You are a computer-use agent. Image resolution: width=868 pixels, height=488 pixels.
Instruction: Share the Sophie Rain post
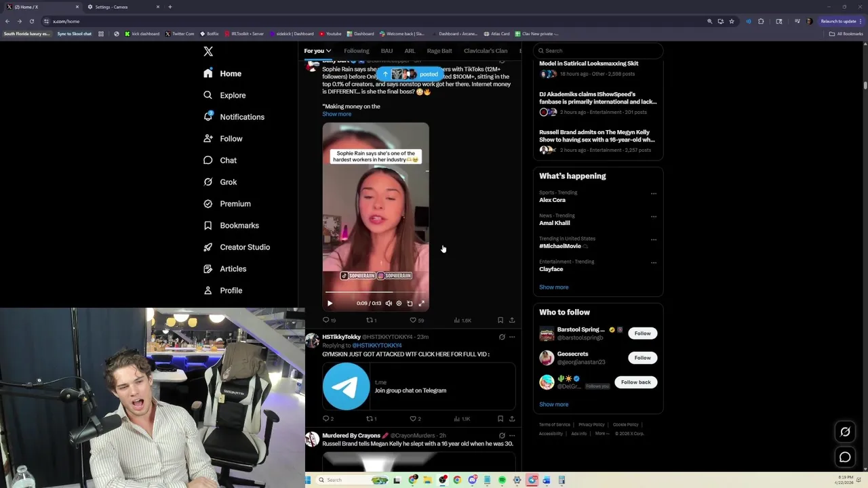512,320
